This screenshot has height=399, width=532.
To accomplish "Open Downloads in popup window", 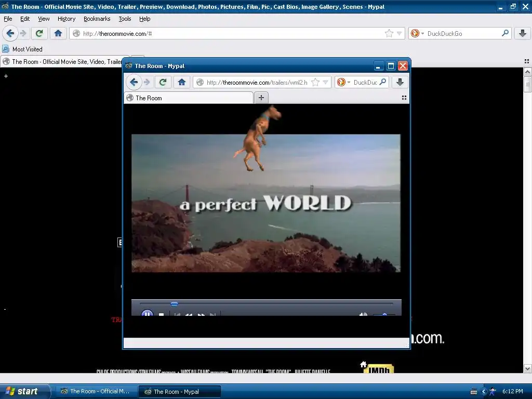I will tap(400, 82).
